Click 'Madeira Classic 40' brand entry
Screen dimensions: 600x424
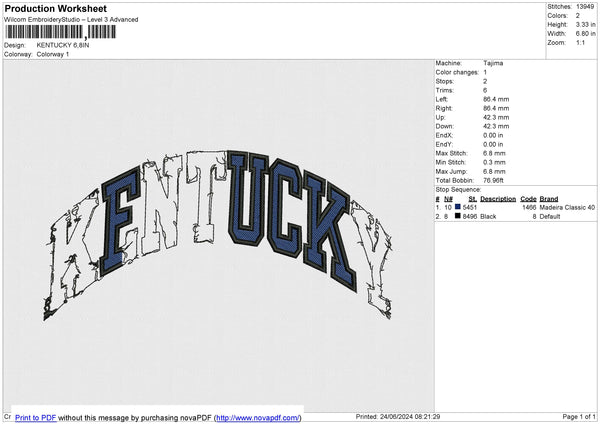click(x=567, y=207)
